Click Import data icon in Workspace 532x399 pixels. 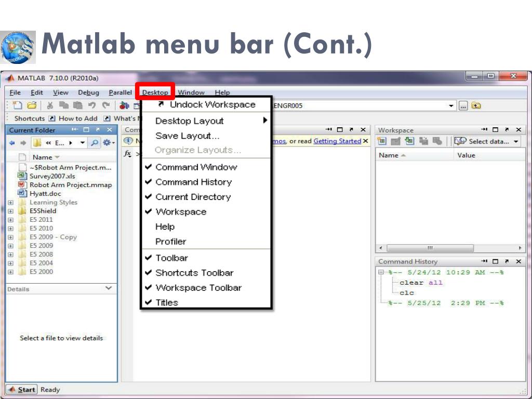click(409, 141)
